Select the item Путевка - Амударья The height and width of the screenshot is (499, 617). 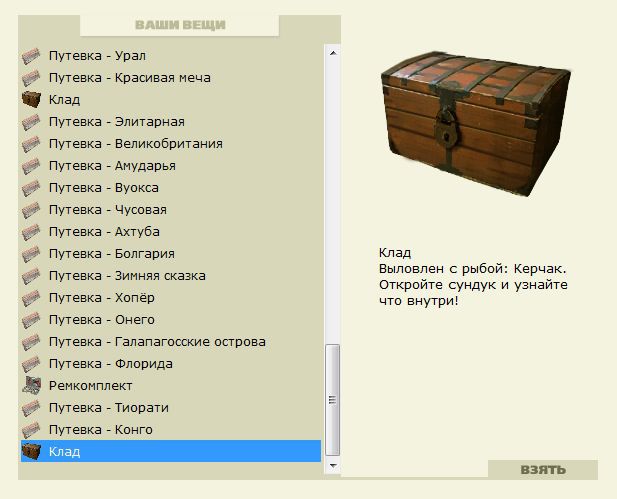coord(112,166)
